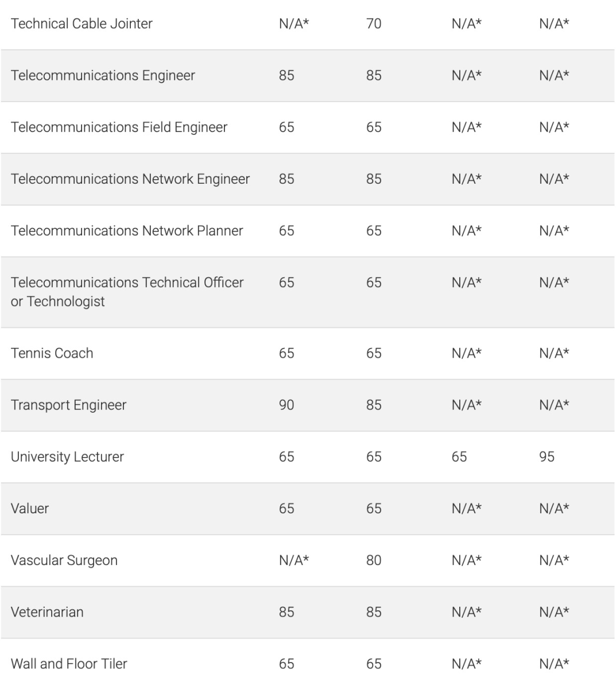Image resolution: width=616 pixels, height=689 pixels.
Task: Click the 80 score for Vascular Surgeon
Action: tap(374, 560)
